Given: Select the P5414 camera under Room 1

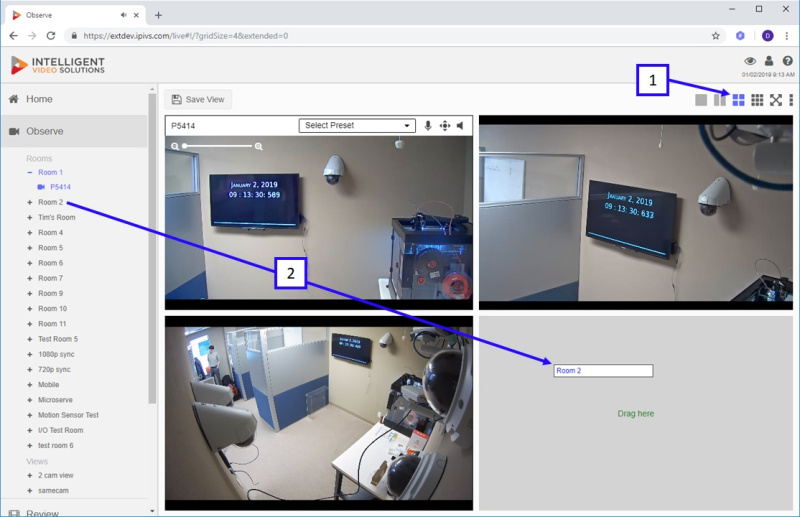Looking at the screenshot, I should click(60, 187).
